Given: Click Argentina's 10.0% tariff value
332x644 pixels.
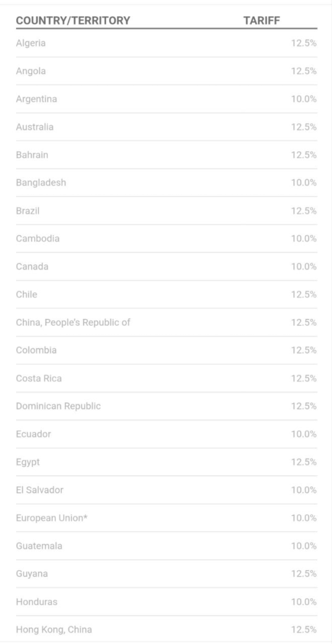Looking at the screenshot, I should [303, 99].
